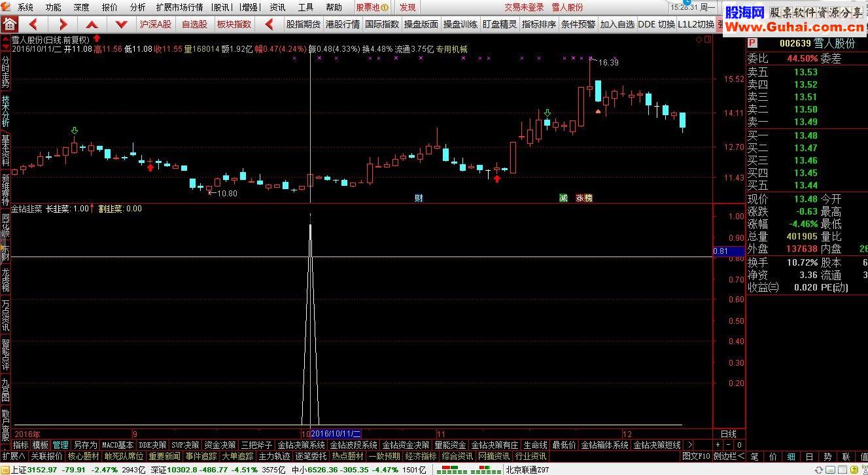Click the red down arrow toolbar icon
This screenshot has height=475, width=868.
tap(122, 24)
